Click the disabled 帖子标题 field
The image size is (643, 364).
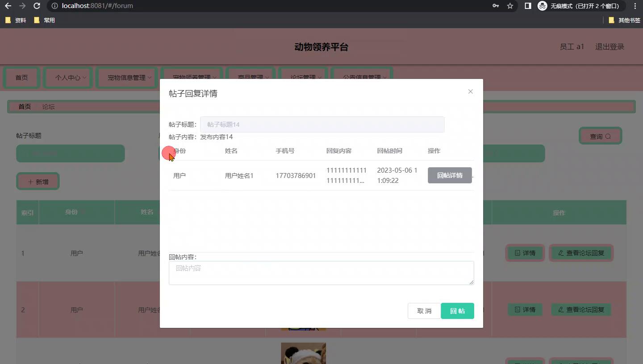pyautogui.click(x=322, y=124)
